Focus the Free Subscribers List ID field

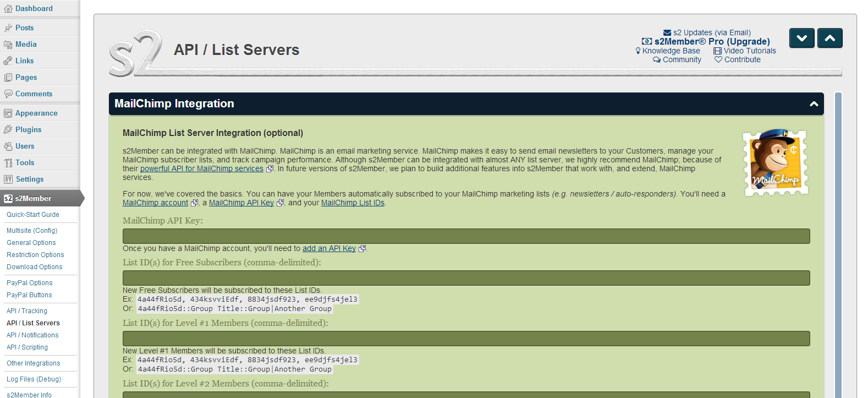[x=466, y=278]
